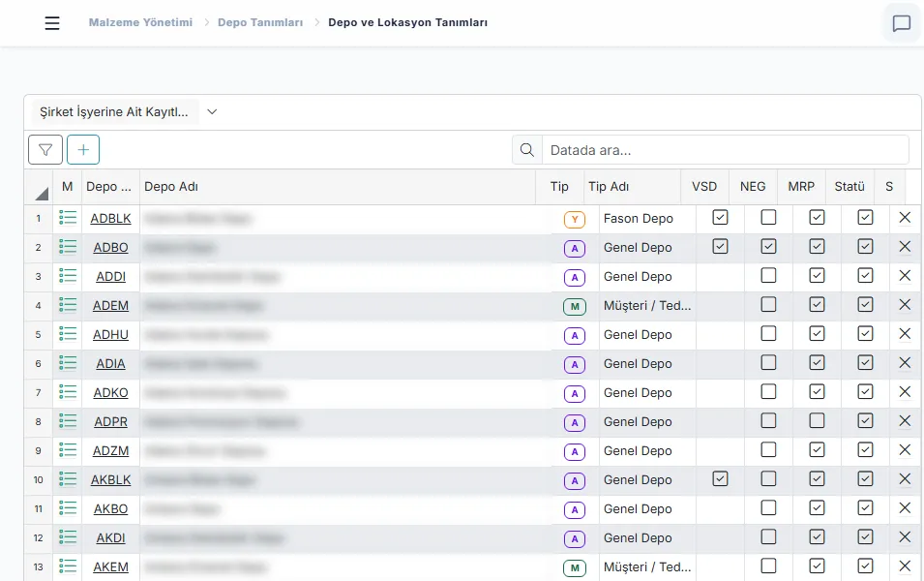Sort by the VSD column header
This screenshot has width=924, height=581.
704,187
